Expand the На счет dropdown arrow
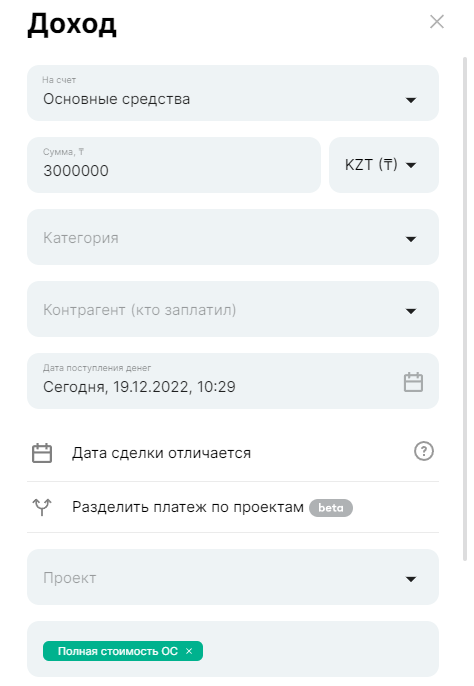Image resolution: width=474 pixels, height=686 pixels. (411, 100)
